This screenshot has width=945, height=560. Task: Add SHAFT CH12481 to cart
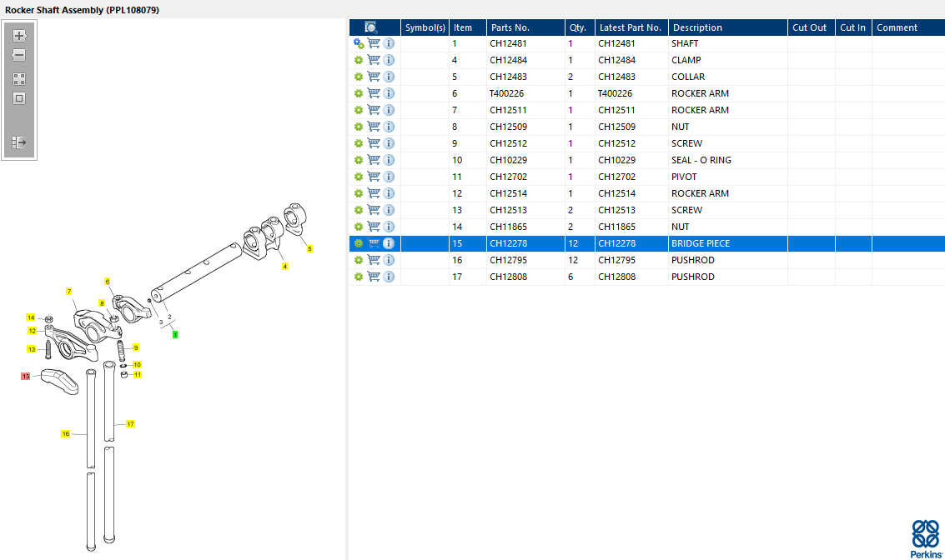pos(374,43)
